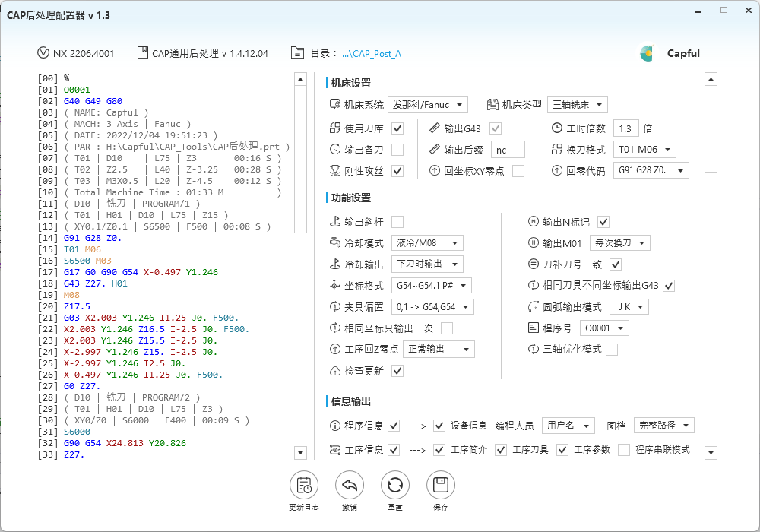This screenshot has height=532, width=760.
Task: Click the 工时倍数 value field showing 1.3
Action: tap(626, 128)
